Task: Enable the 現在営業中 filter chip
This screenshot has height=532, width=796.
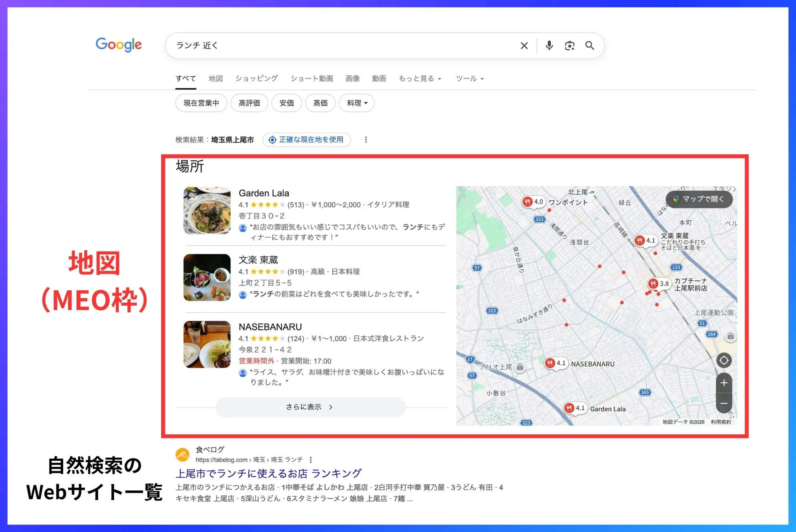Action: click(x=201, y=103)
